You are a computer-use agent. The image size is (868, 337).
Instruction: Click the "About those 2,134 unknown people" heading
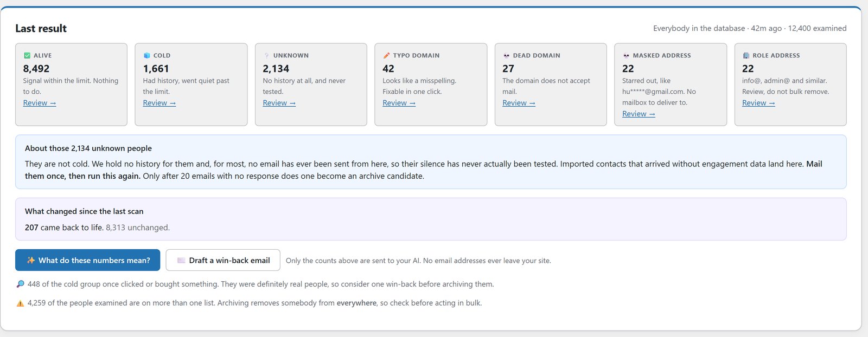coord(88,148)
